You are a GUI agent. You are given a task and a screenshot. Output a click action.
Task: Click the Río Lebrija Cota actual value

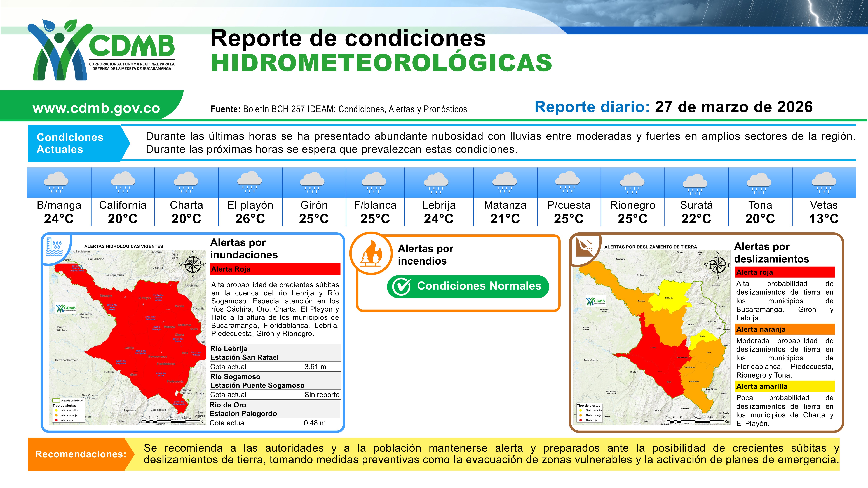pyautogui.click(x=315, y=367)
